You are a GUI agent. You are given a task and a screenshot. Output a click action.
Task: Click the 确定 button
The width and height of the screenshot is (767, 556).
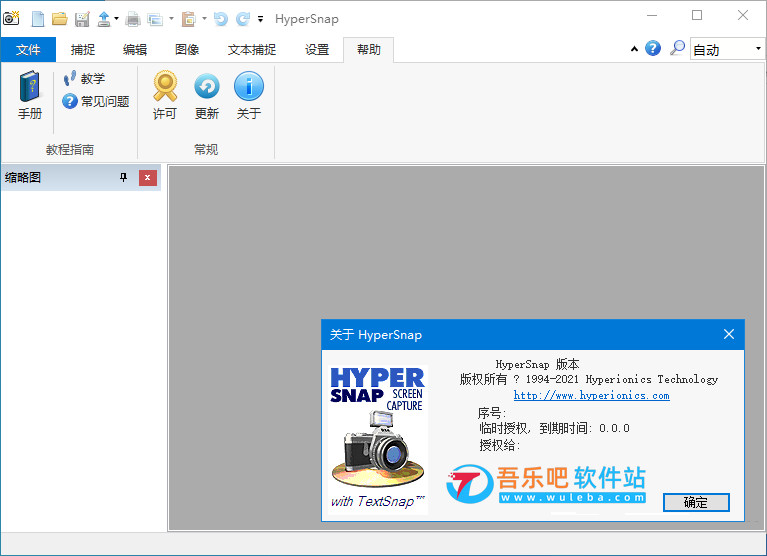coord(696,502)
